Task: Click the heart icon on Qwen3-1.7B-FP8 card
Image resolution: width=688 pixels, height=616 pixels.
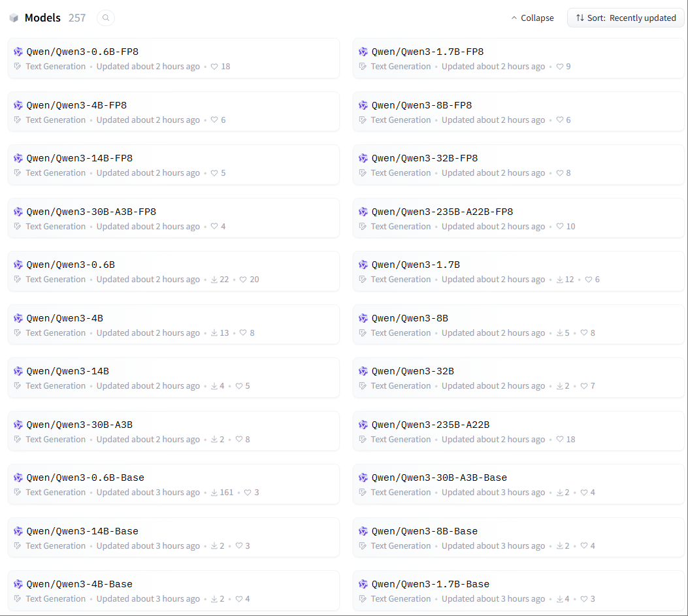Action: pos(560,67)
